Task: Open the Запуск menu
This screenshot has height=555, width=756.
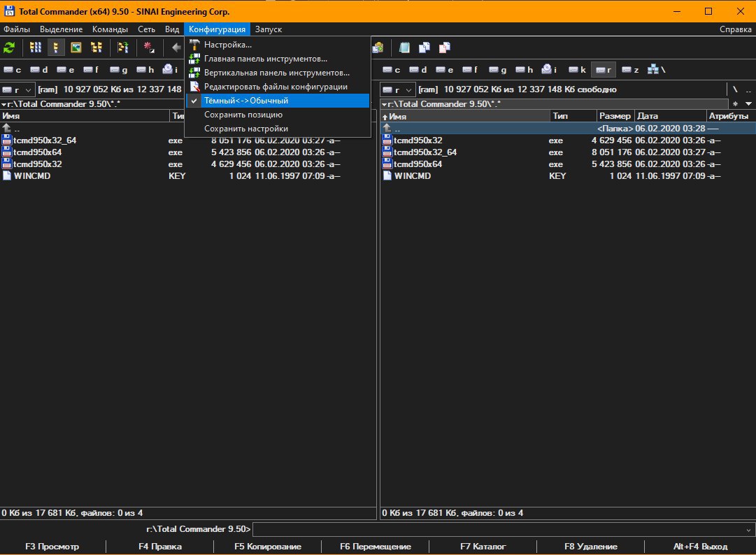Action: 269,29
